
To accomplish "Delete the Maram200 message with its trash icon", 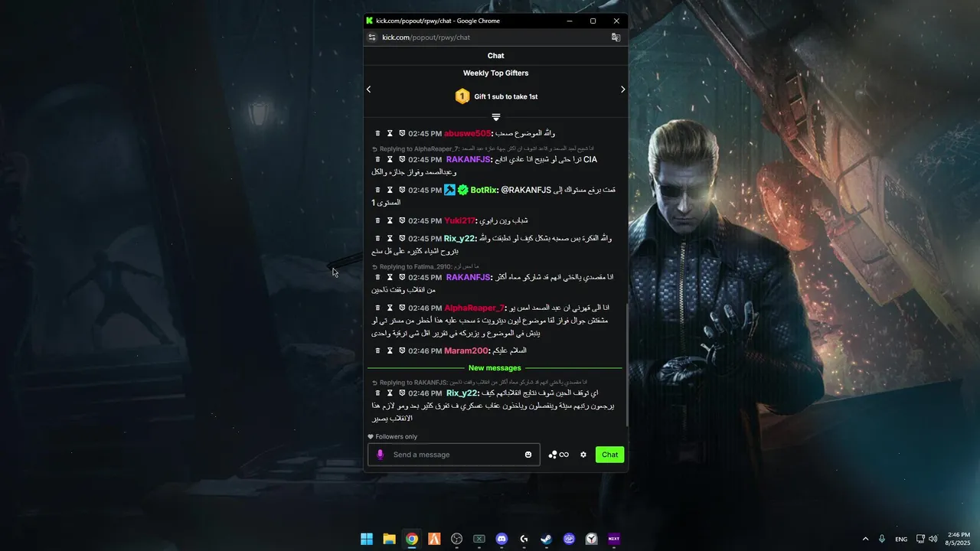I will (377, 350).
